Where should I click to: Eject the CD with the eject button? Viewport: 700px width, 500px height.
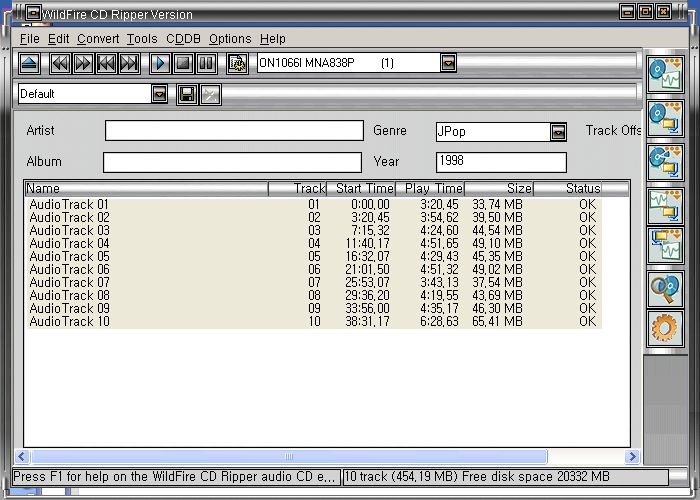pyautogui.click(x=29, y=63)
